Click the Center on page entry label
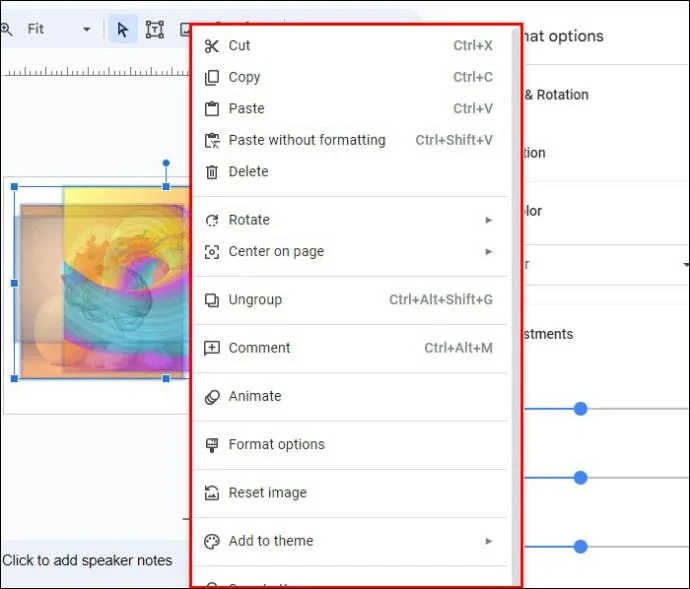This screenshot has height=589, width=690. click(276, 252)
